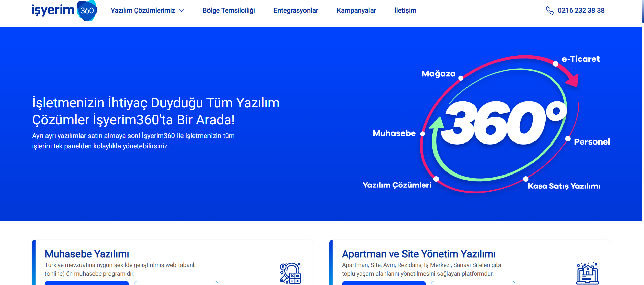Viewport: 644px width, 285px height.
Task: Expand the Yazılım Çözümlerimiz menu chevron
Action: [x=181, y=11]
